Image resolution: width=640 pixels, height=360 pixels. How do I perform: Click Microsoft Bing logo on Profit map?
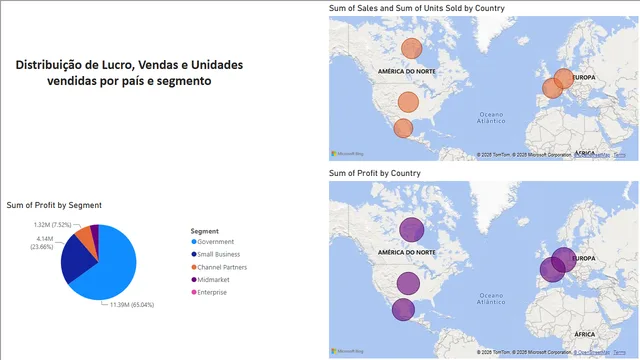pyautogui.click(x=347, y=351)
